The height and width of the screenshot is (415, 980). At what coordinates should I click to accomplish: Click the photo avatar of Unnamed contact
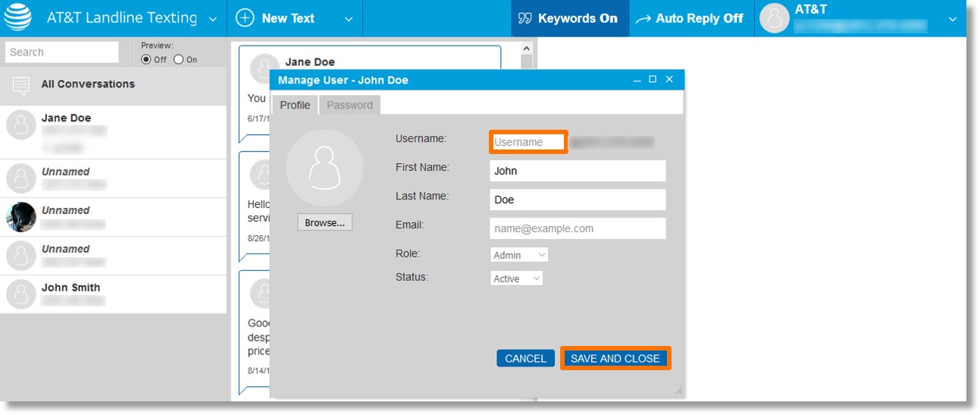point(21,217)
